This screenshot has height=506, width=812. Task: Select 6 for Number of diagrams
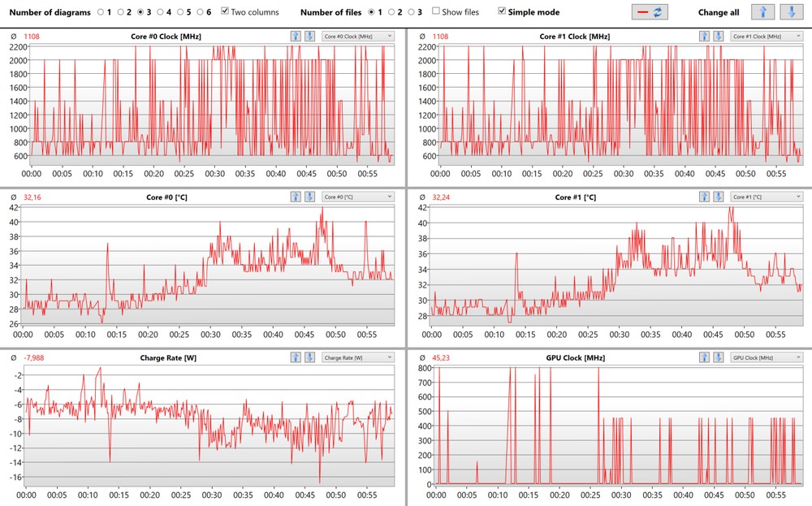(x=200, y=12)
